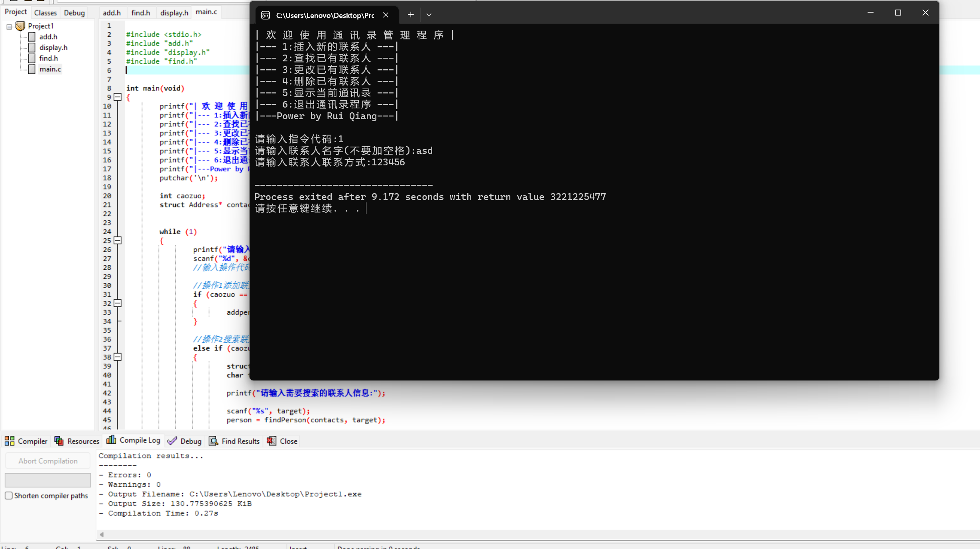Image resolution: width=980 pixels, height=549 pixels.
Task: Open the find.h editor tab
Action: pos(141,13)
